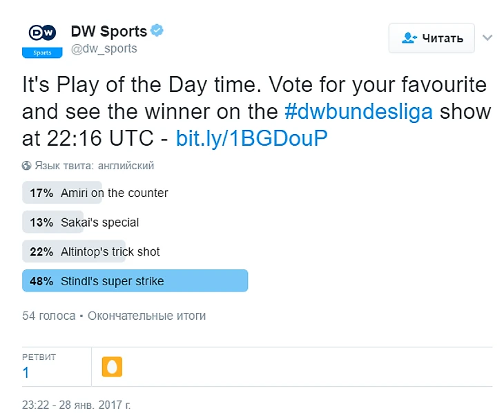Viewport: 504px width, 420px height.
Task: Click the blue verified badge
Action: click(x=157, y=31)
